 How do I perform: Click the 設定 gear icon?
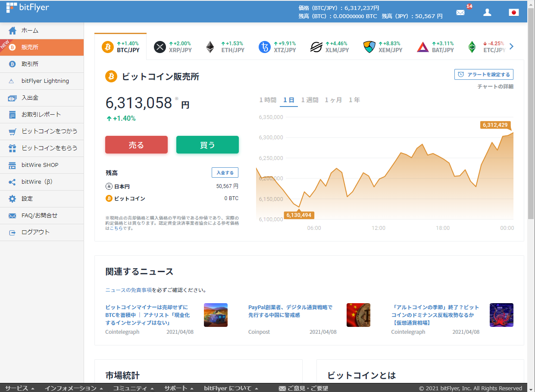point(13,199)
